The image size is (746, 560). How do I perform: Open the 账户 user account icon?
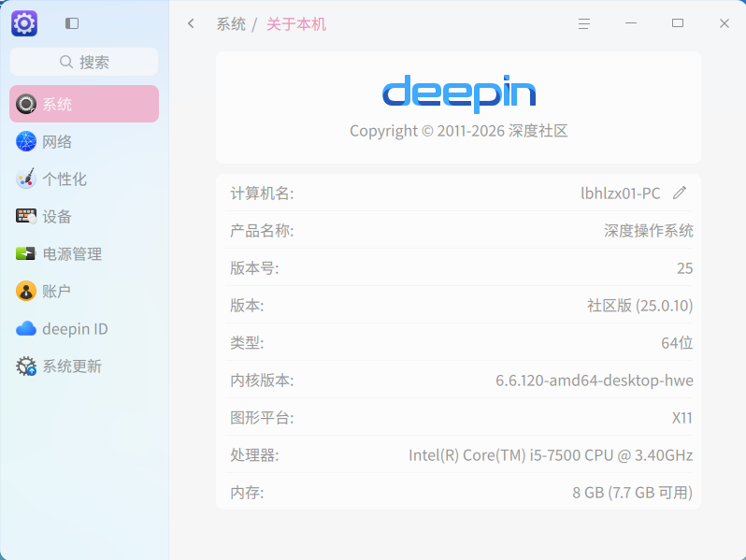(x=26, y=291)
